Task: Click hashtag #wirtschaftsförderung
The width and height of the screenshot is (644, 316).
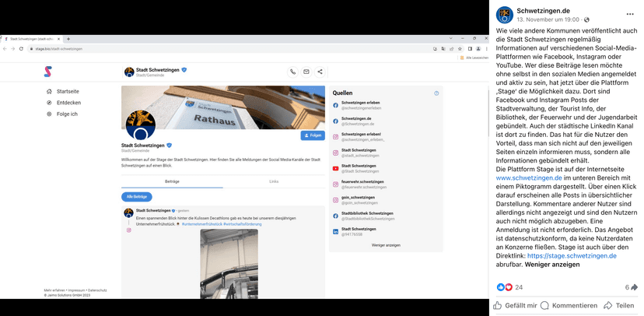Action: pos(243,224)
